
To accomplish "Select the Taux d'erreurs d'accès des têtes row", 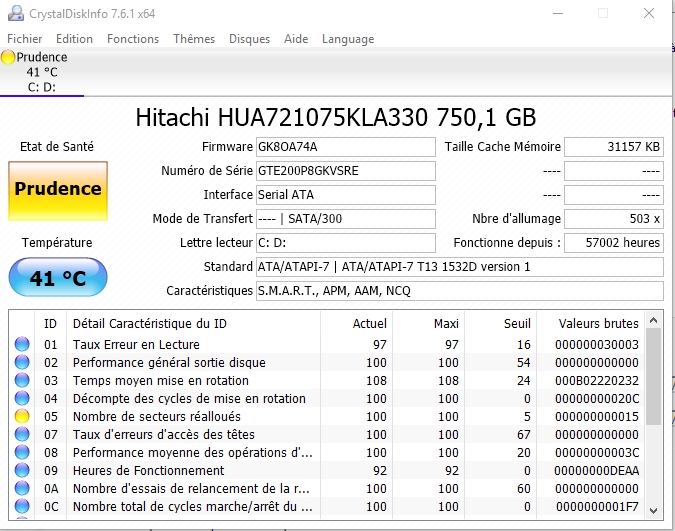I will pyautogui.click(x=327, y=435).
